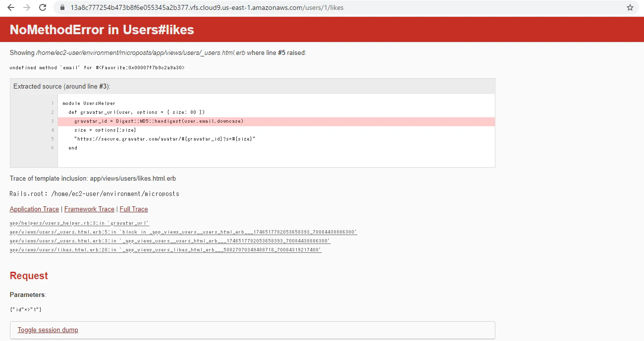
Task: View site info via the padlock icon
Action: (62, 7)
